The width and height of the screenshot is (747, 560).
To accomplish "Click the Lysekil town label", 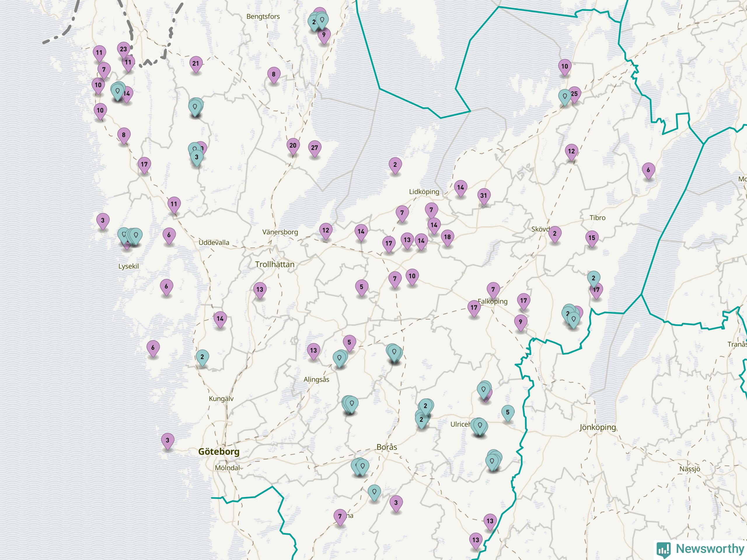I will tap(128, 266).
